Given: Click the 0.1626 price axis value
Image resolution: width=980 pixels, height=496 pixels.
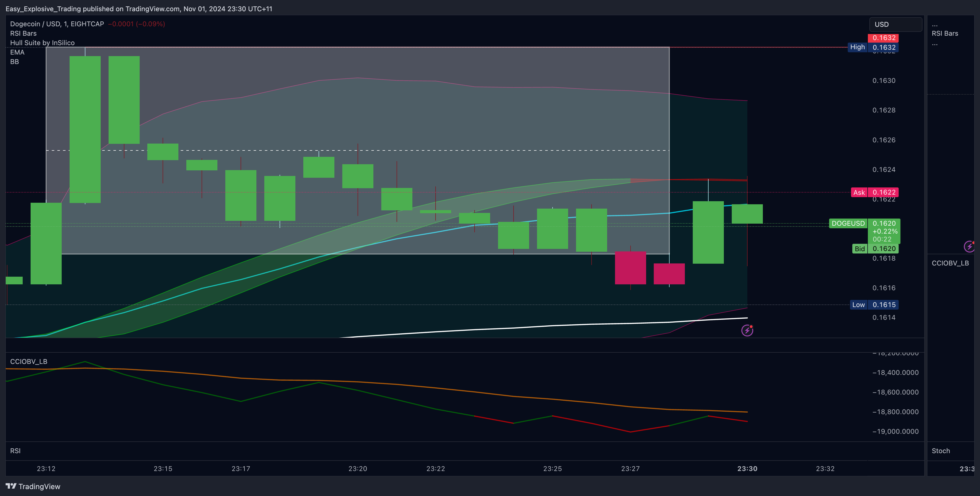Looking at the screenshot, I should 884,140.
